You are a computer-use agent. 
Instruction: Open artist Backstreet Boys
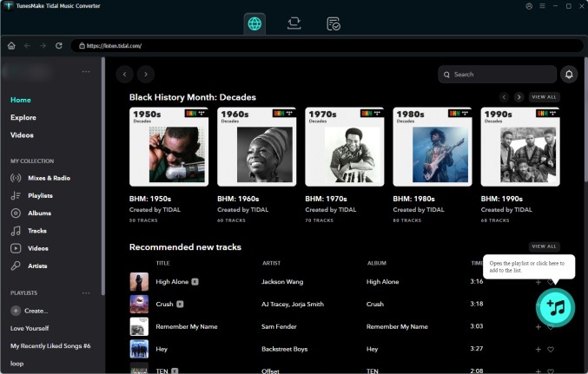tap(285, 349)
